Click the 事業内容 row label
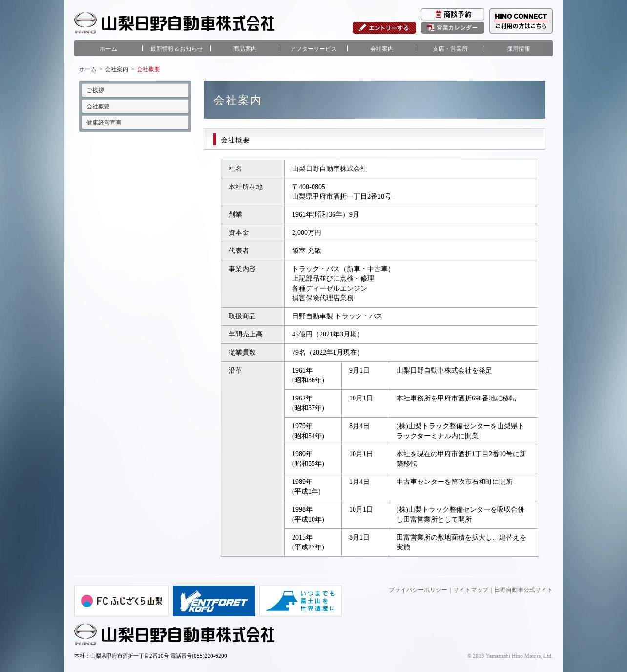The height and width of the screenshot is (672, 627). coord(242,269)
